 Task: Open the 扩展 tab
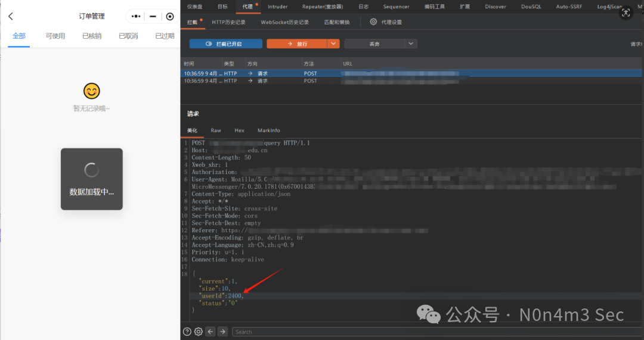(465, 7)
